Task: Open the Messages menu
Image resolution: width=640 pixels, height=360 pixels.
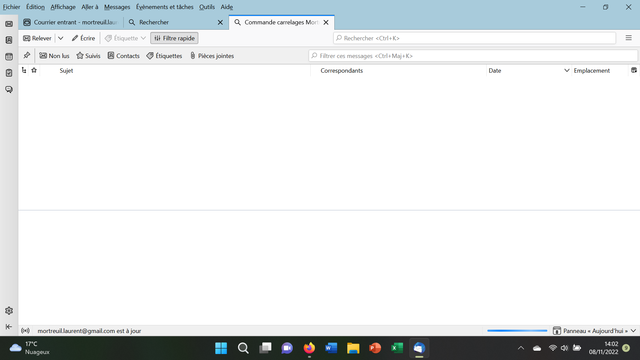Action: point(117,7)
